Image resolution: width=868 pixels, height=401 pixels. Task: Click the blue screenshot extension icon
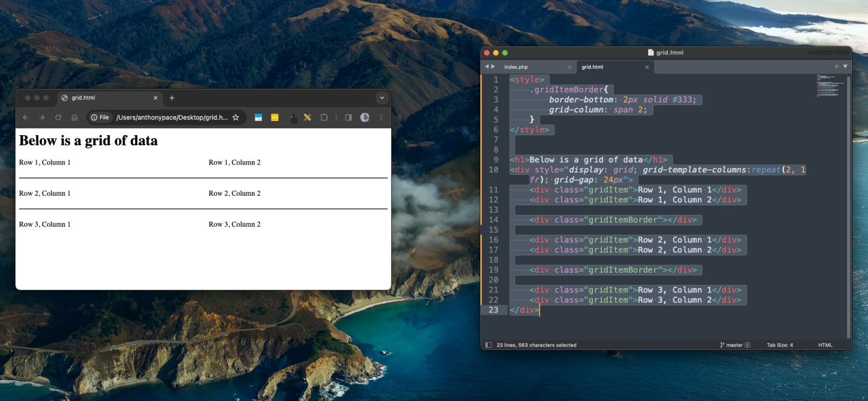point(258,117)
